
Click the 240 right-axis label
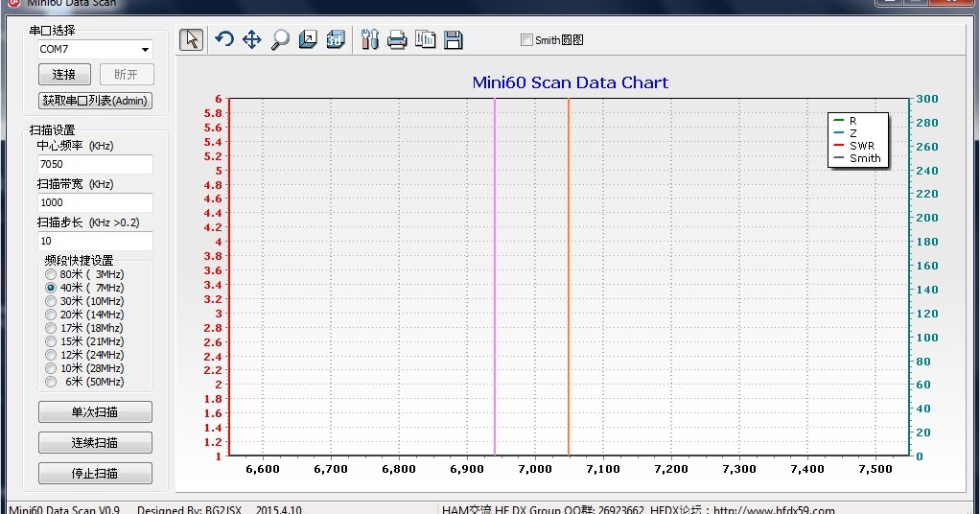(x=927, y=171)
